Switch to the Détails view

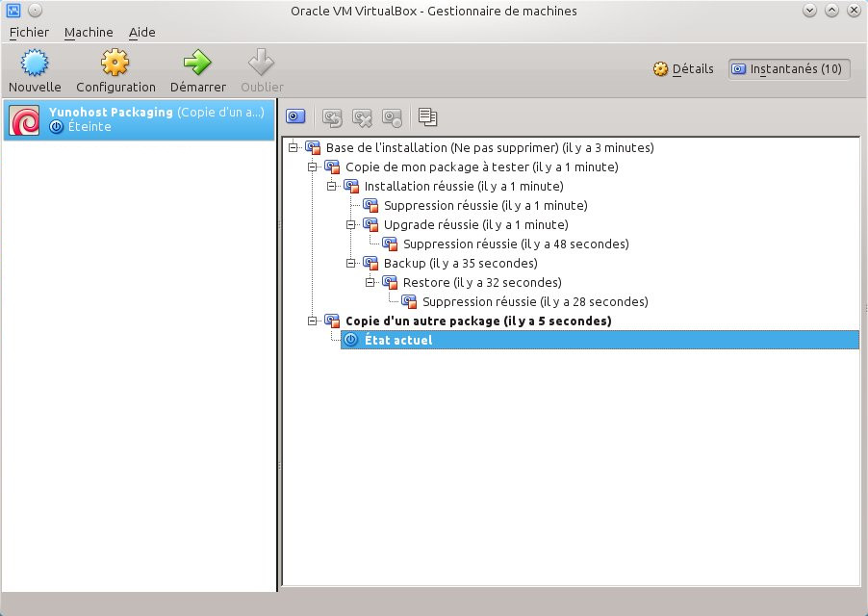[x=683, y=69]
